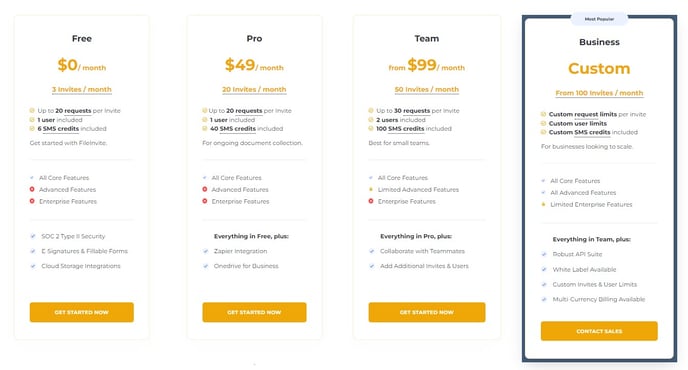Viewport: 688px width, 370px height.
Task: Open the 3 Invites / month link
Action: pos(82,90)
